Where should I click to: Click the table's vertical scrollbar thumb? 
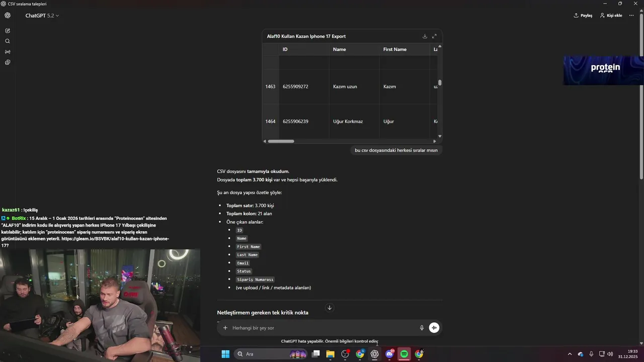(x=440, y=82)
